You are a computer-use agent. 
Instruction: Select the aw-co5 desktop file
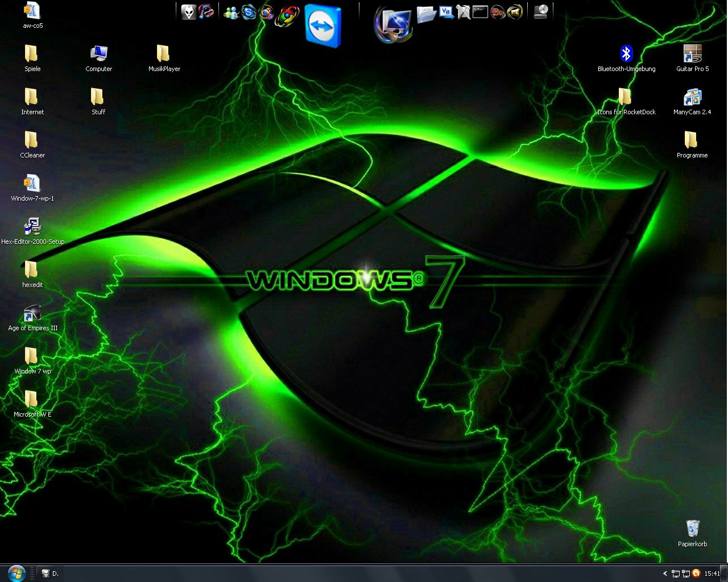(x=32, y=15)
